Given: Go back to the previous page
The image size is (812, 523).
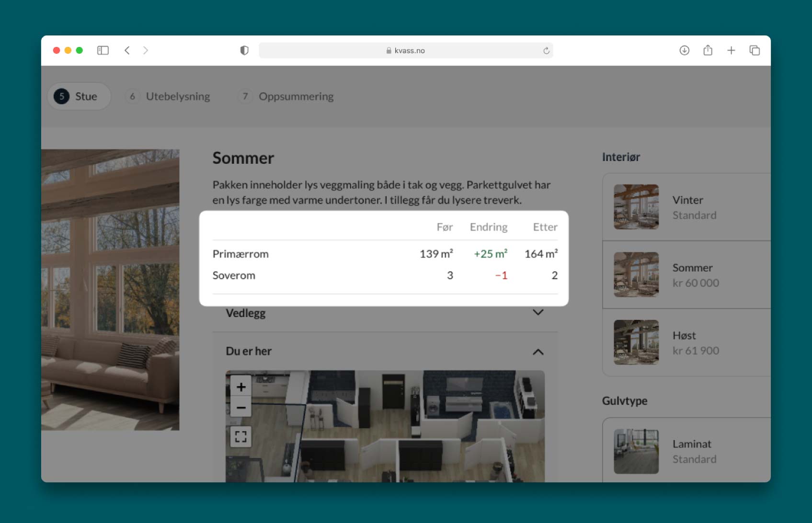Looking at the screenshot, I should 127,50.
